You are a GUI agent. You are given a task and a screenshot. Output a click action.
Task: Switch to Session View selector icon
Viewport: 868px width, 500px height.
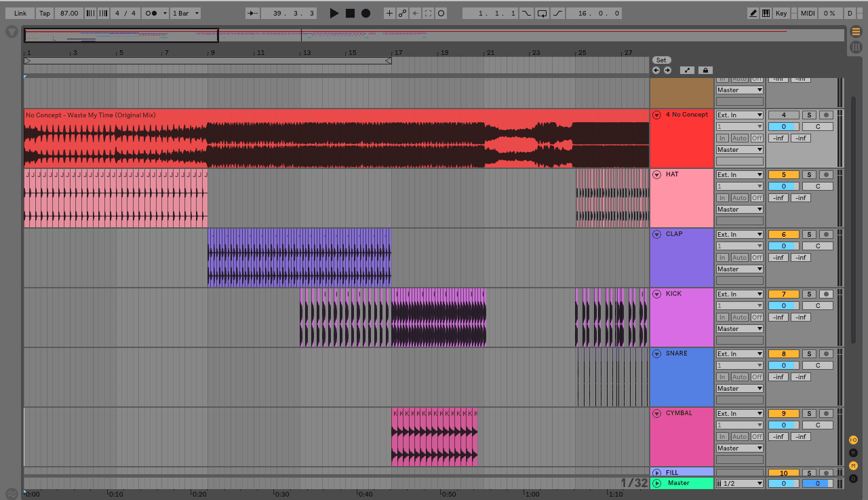tap(856, 47)
